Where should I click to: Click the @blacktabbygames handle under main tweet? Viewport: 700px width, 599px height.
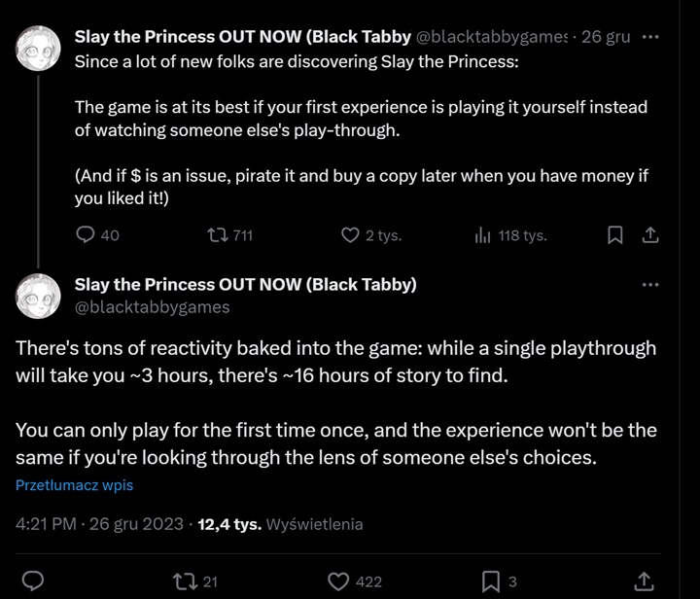152,307
